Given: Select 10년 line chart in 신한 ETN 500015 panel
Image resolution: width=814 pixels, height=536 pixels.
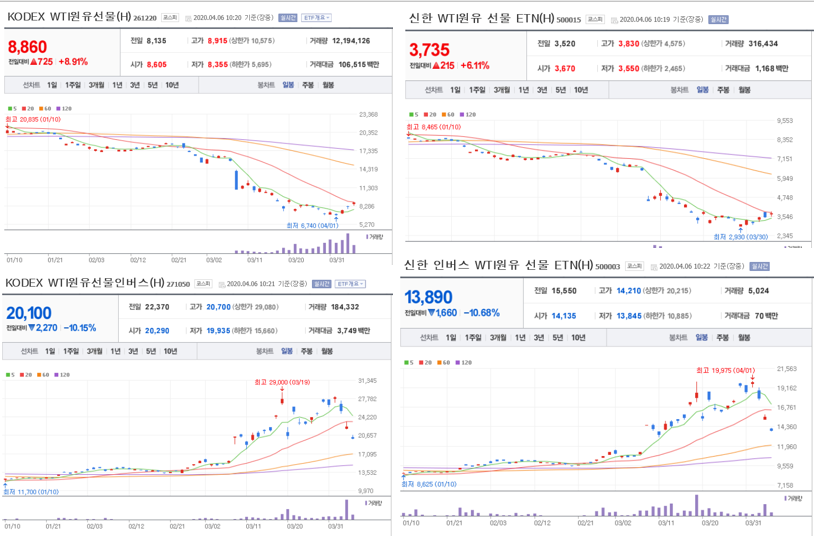Looking at the screenshot, I should click(x=581, y=90).
